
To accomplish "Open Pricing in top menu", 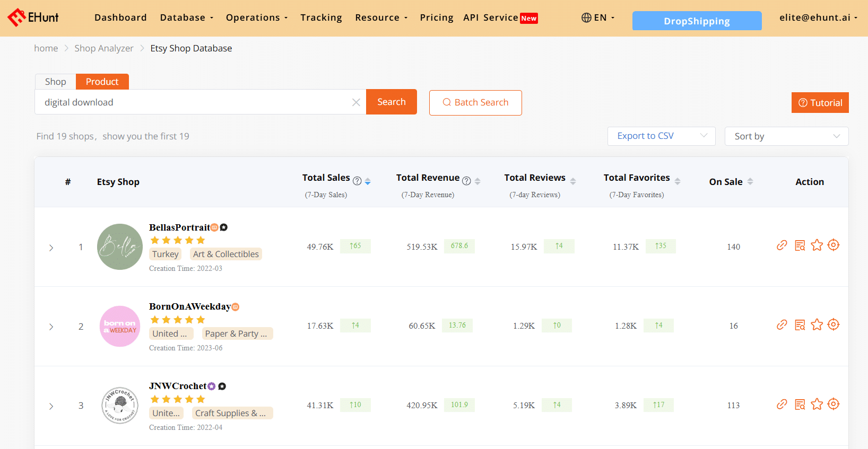I will coord(437,17).
